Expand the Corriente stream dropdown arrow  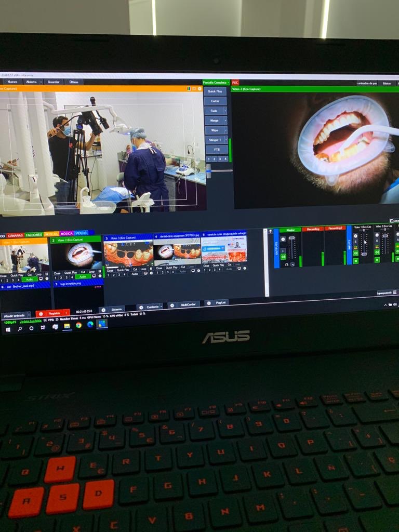[161, 306]
